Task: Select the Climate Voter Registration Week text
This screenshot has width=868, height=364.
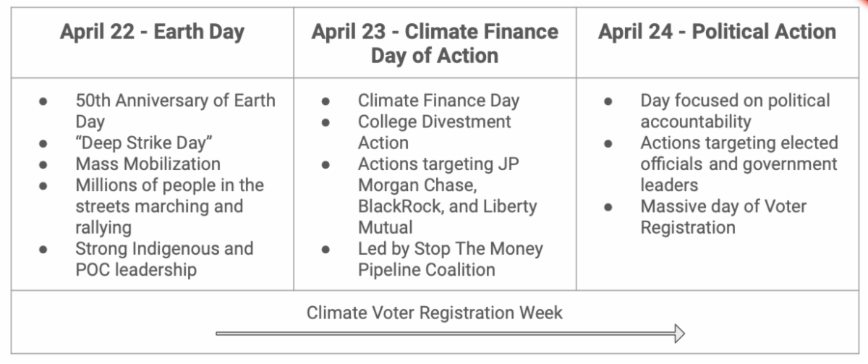Action: click(x=435, y=313)
